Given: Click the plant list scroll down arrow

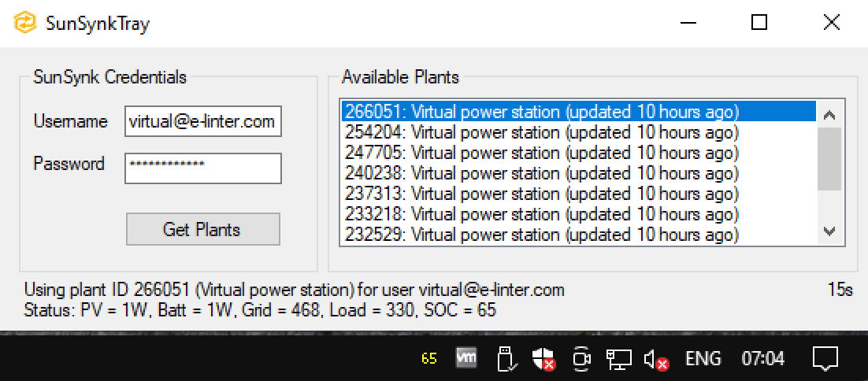Looking at the screenshot, I should 829,231.
